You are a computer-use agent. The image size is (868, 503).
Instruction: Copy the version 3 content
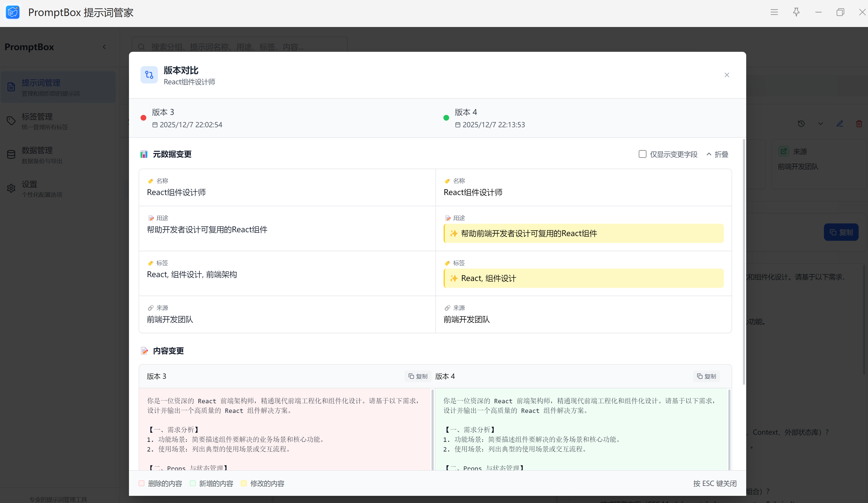[x=418, y=376]
